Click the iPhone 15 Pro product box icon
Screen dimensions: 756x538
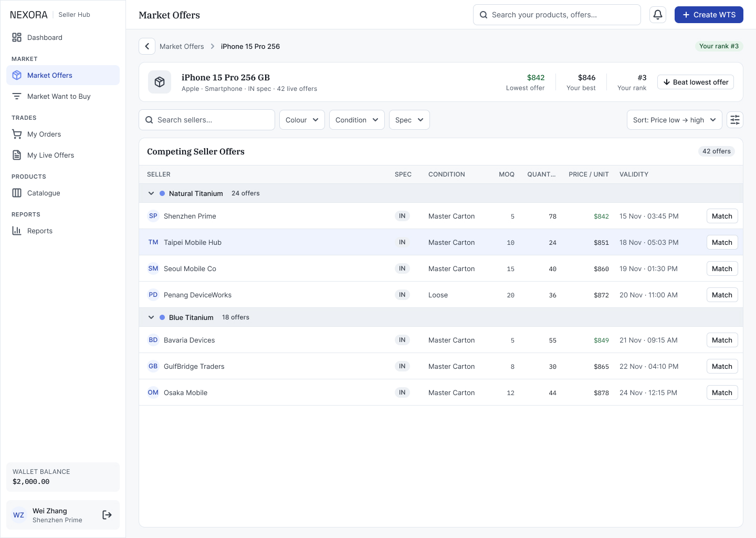point(160,82)
